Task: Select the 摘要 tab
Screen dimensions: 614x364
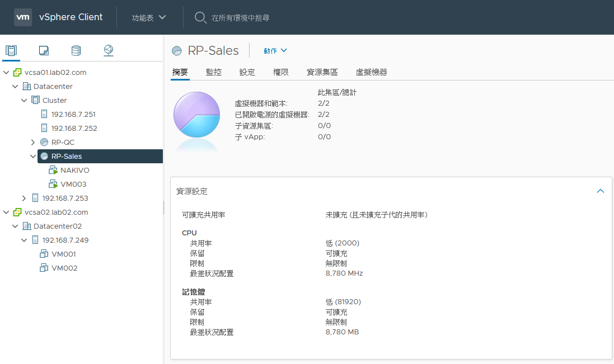Action: [x=180, y=72]
